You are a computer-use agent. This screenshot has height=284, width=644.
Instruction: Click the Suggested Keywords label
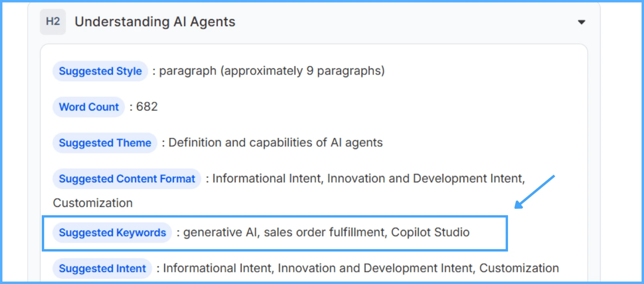[112, 233]
